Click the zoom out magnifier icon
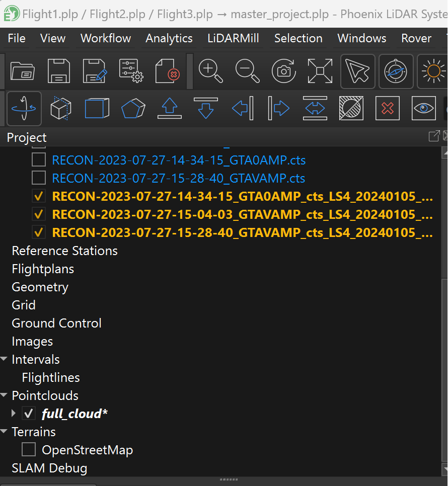The width and height of the screenshot is (448, 486). coord(247,71)
